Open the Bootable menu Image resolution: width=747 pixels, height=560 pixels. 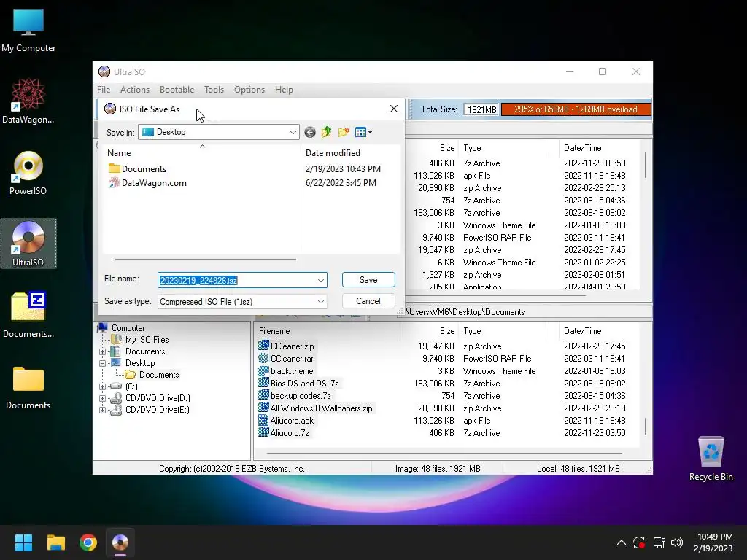[177, 90]
